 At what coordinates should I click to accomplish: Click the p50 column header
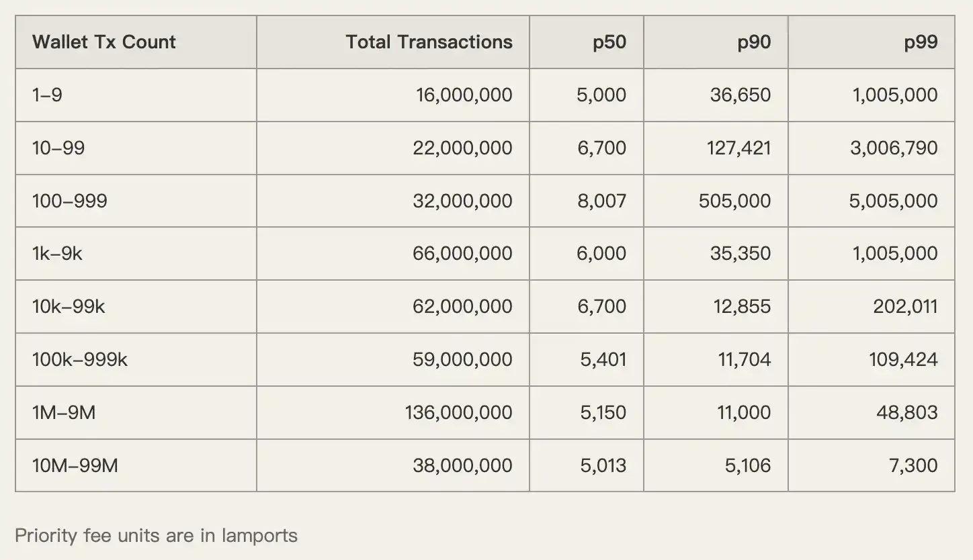[x=609, y=42]
